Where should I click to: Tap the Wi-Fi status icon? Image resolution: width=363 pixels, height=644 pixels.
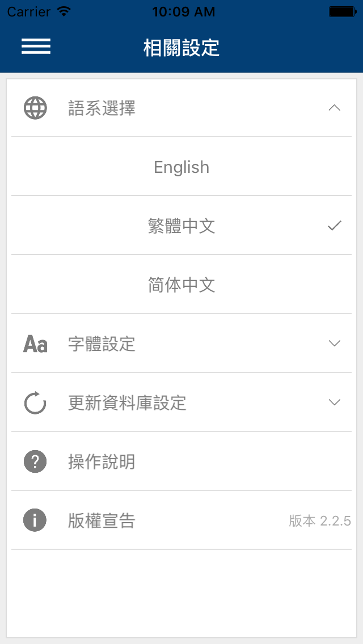pyautogui.click(x=64, y=11)
